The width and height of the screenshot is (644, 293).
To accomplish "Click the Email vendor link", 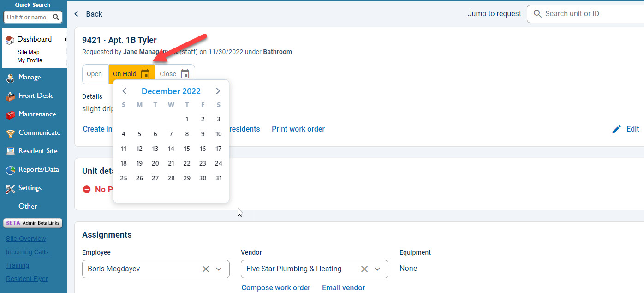I will (343, 287).
